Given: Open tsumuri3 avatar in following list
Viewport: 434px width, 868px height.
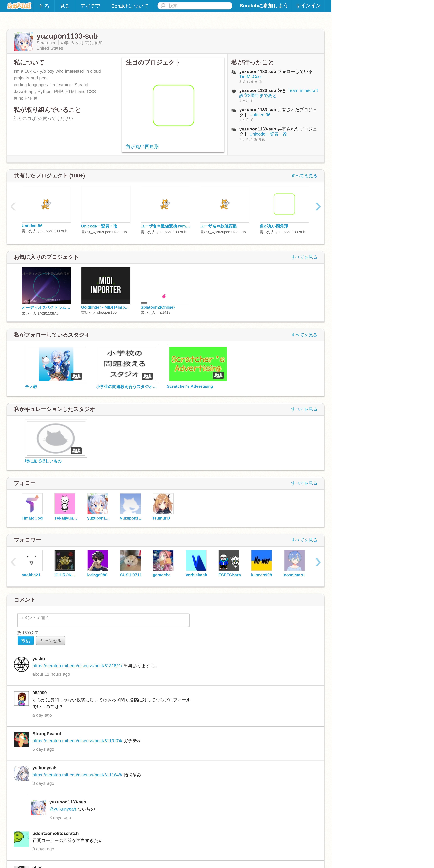Looking at the screenshot, I should coord(163,504).
